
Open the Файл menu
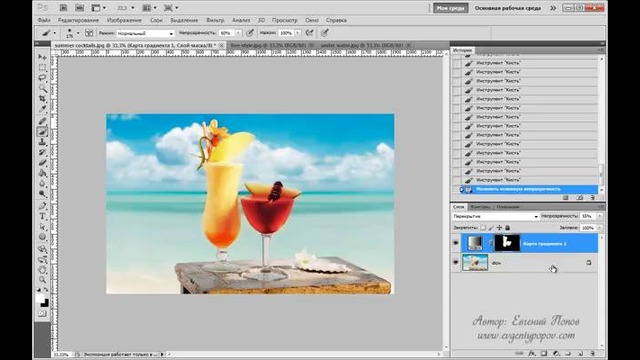click(x=44, y=20)
